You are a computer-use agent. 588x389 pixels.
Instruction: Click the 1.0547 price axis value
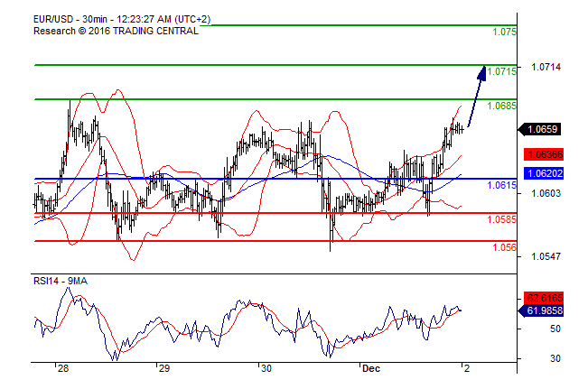(x=546, y=256)
